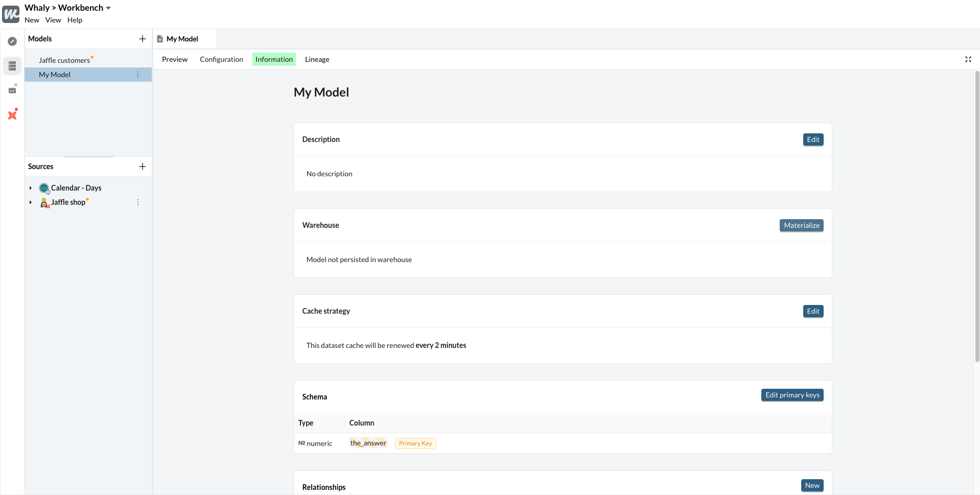Expand the Jaffle shop source tree

point(31,202)
